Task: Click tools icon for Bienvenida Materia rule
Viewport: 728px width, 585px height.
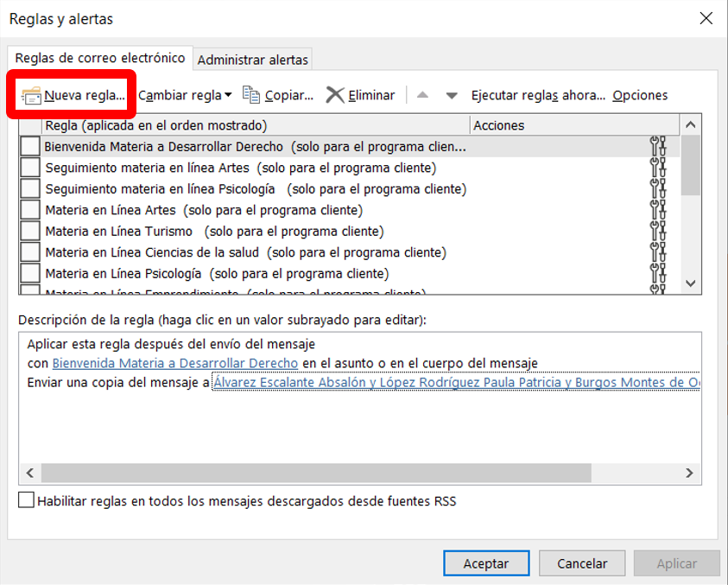Action: 658,147
